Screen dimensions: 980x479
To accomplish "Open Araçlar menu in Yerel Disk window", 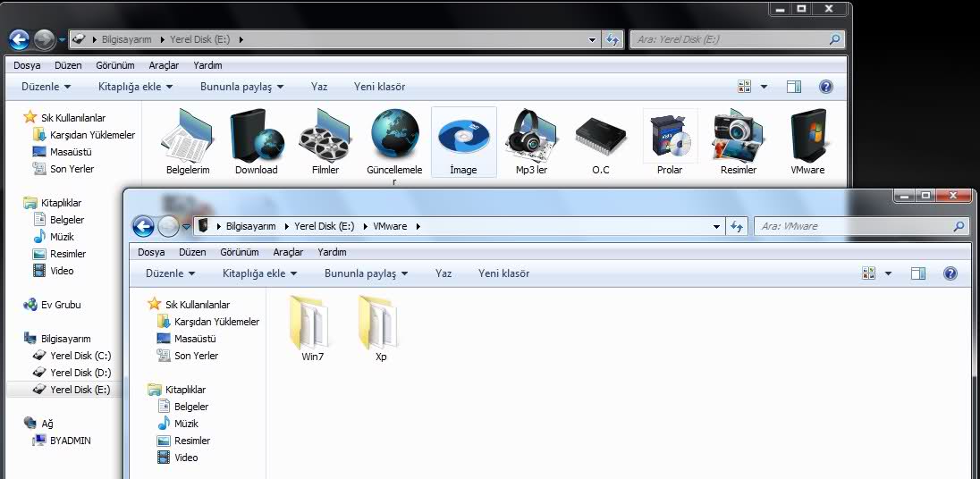I will pyautogui.click(x=164, y=65).
